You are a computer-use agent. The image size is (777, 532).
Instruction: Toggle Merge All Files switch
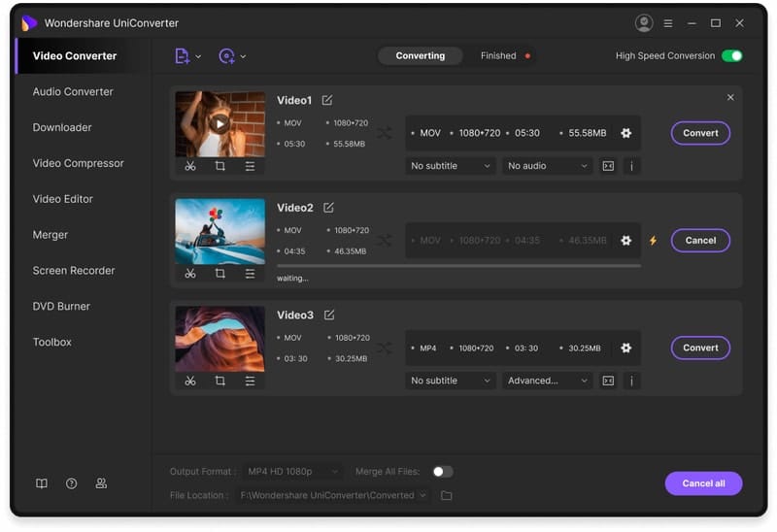443,472
